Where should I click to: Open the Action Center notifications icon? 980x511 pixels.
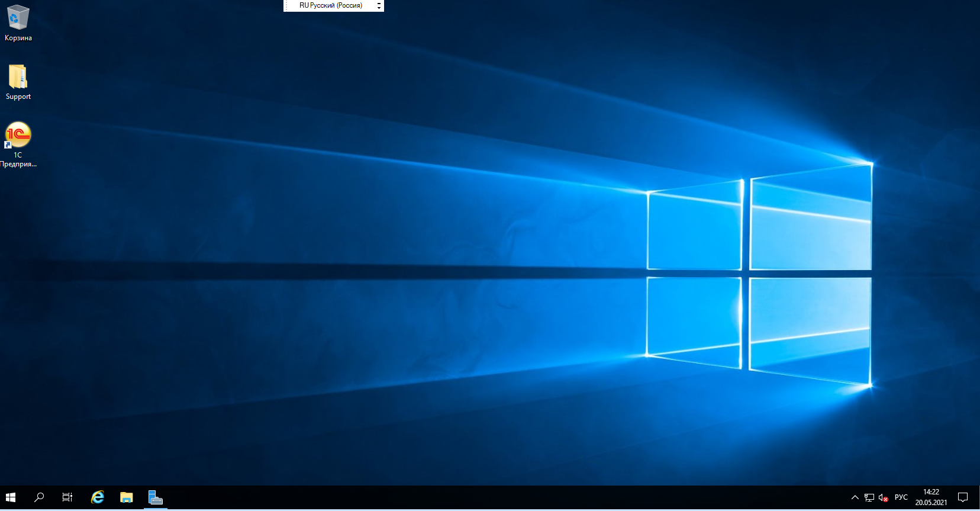click(x=963, y=498)
